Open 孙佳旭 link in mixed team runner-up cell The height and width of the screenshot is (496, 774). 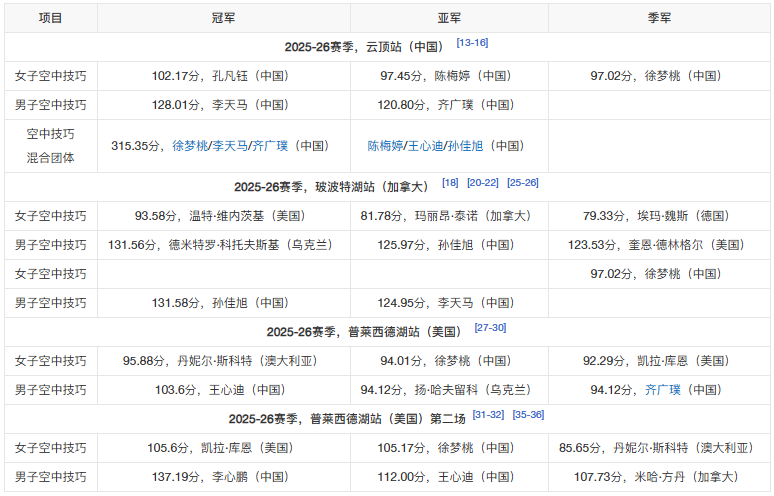coord(465,146)
